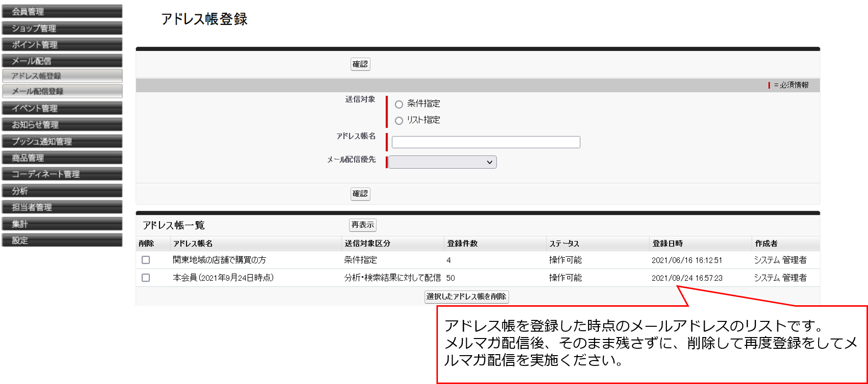Click the アドレス帳名 text field
This screenshot has width=868, height=384.
click(x=485, y=142)
